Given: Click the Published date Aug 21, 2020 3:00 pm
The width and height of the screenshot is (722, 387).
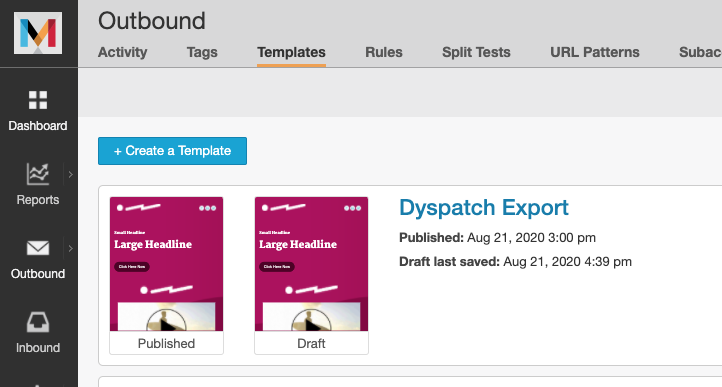Looking at the screenshot, I should 531,238.
